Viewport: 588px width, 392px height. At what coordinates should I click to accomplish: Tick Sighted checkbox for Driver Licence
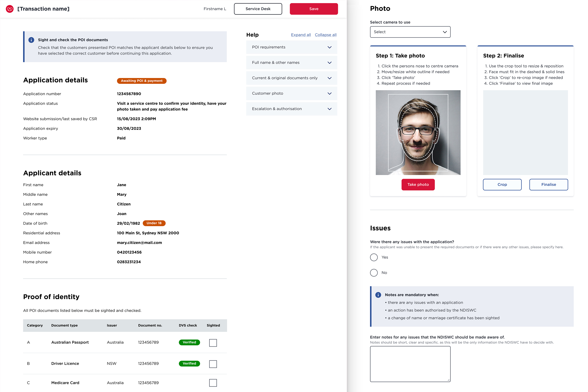point(213,364)
